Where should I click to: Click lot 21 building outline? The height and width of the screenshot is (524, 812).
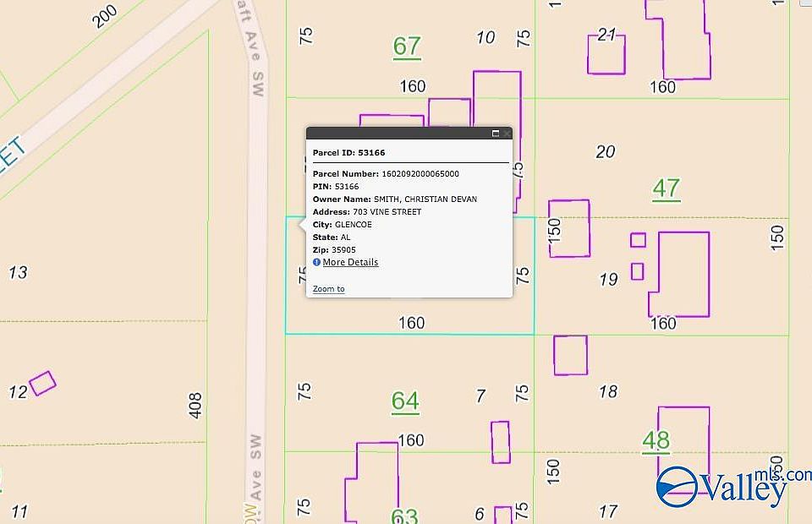[606, 55]
